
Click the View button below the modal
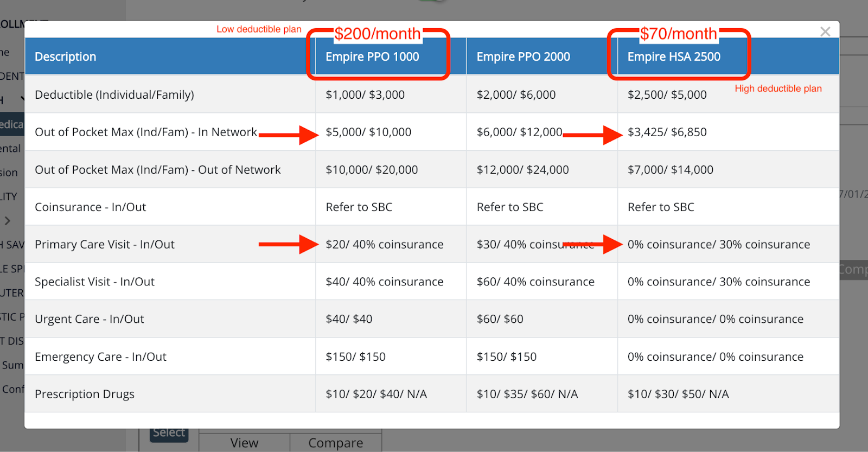(244, 442)
